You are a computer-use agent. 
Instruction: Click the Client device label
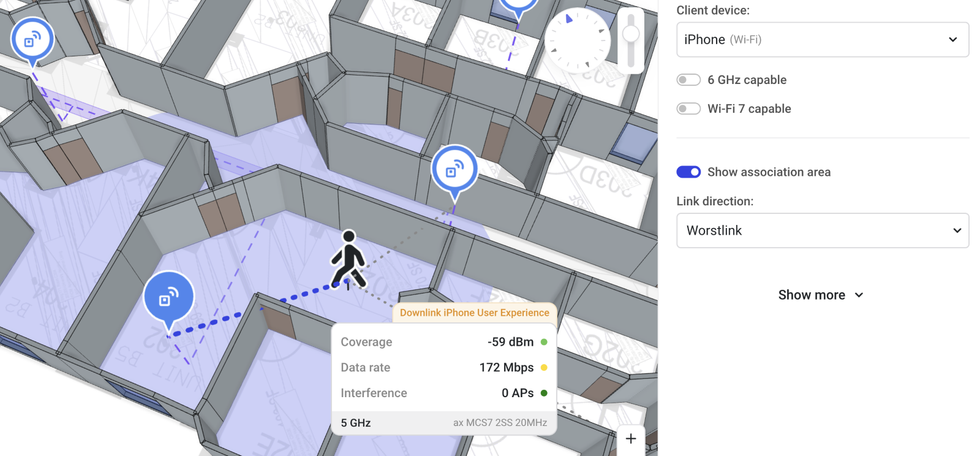713,10
